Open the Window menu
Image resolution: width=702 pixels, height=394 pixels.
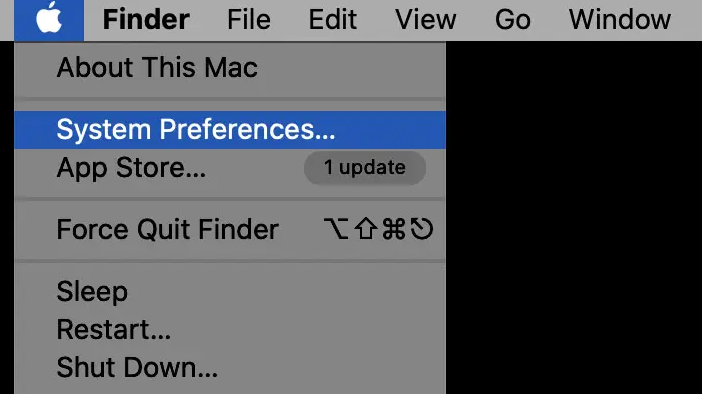620,20
